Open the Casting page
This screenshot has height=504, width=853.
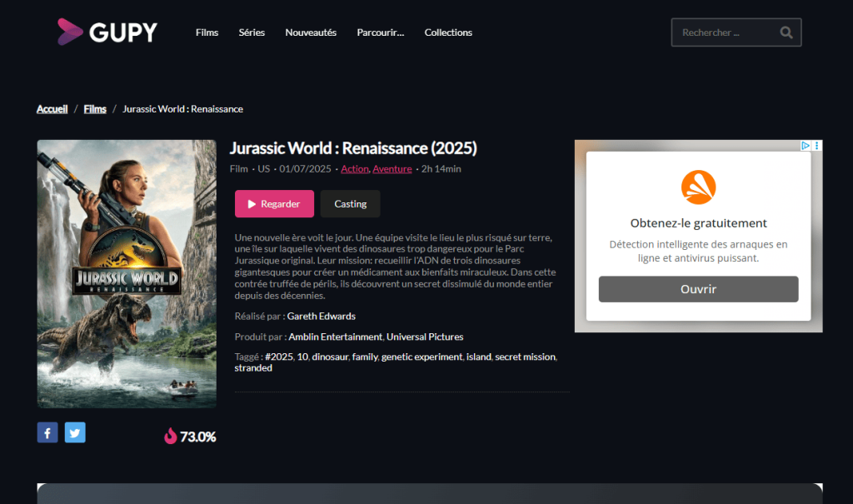[x=350, y=203]
